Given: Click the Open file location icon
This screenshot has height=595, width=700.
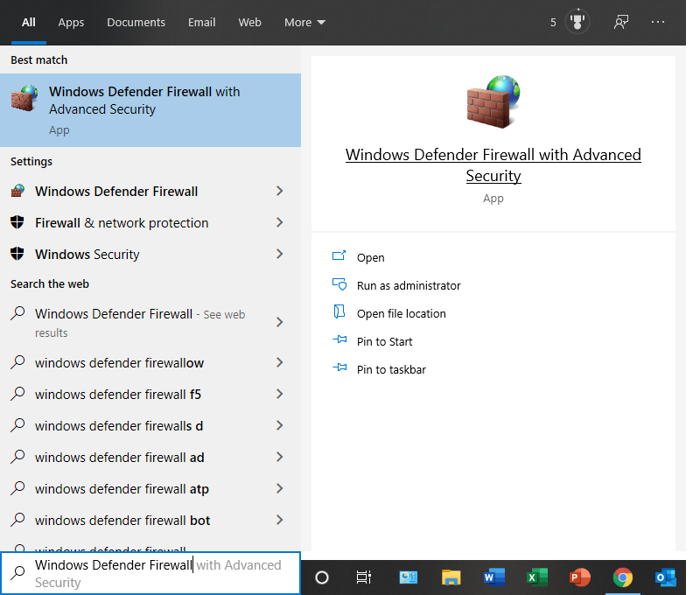Looking at the screenshot, I should (339, 311).
